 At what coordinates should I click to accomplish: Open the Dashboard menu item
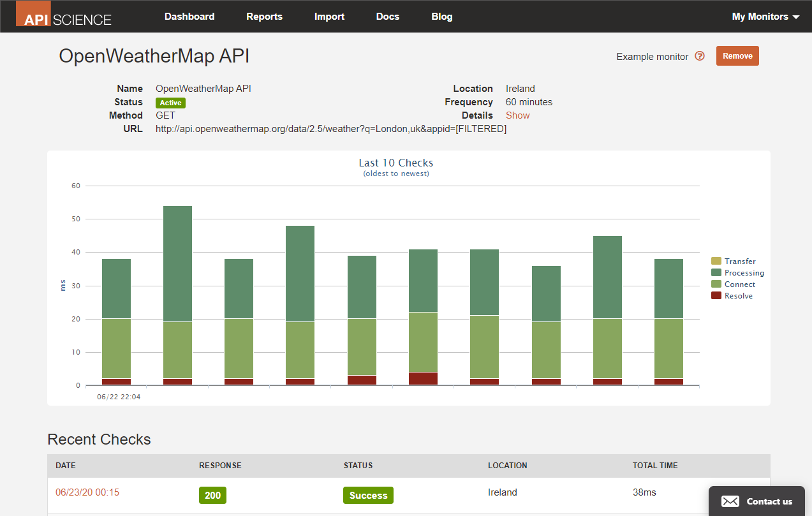[x=189, y=17]
